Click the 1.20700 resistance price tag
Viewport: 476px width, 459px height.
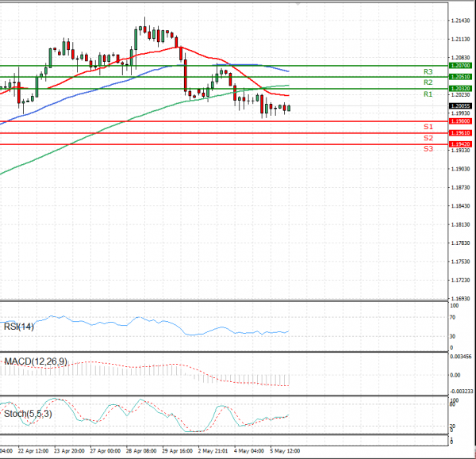pyautogui.click(x=460, y=66)
